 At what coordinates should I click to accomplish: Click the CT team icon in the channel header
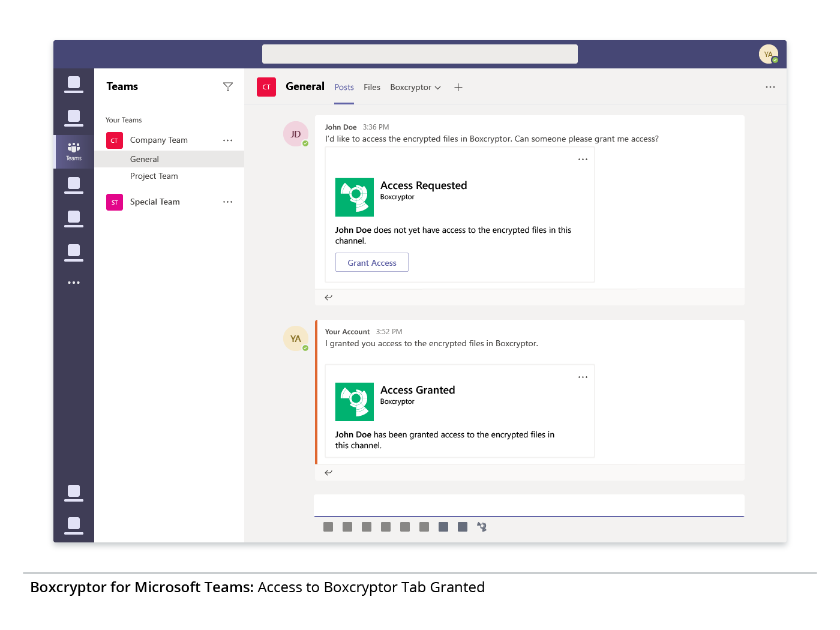[266, 87]
